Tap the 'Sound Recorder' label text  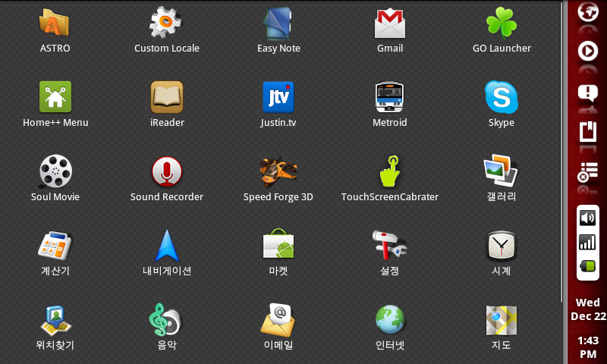(167, 197)
